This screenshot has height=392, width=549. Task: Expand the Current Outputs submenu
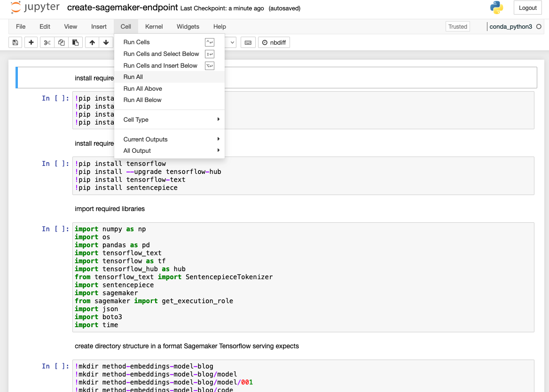[x=170, y=139]
